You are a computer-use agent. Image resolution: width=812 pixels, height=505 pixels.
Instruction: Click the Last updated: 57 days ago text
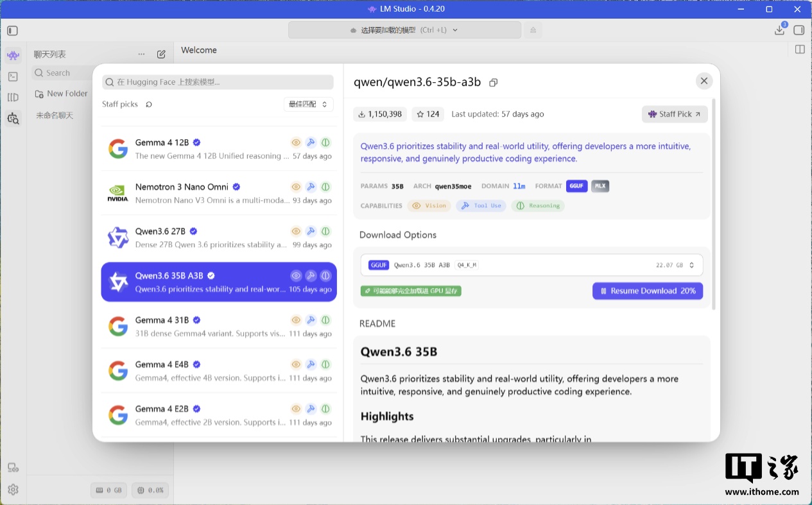click(497, 114)
